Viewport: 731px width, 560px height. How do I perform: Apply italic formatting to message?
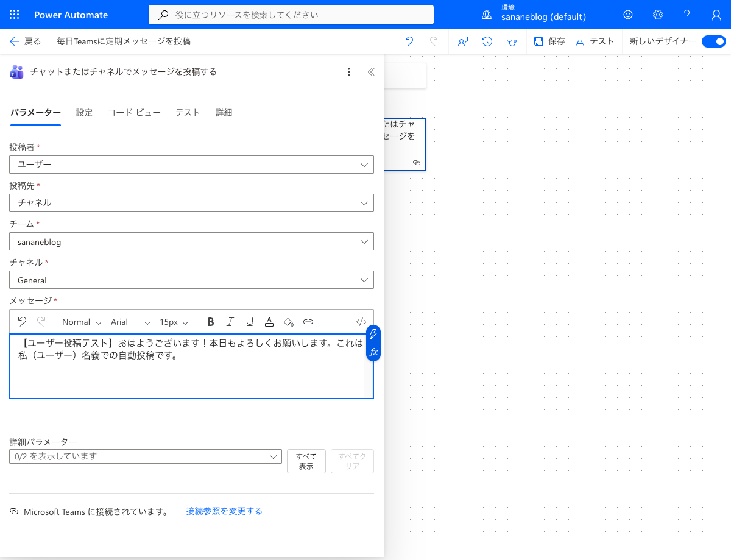[230, 322]
